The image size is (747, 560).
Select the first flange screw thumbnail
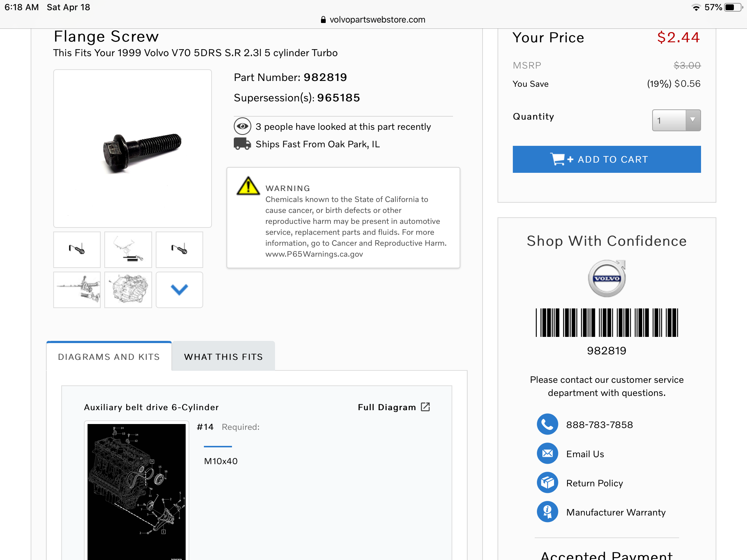click(77, 250)
